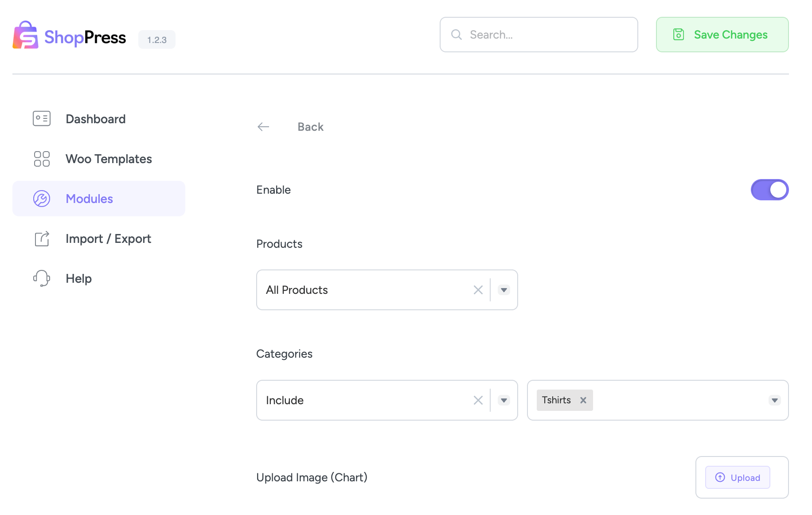Click the version 1.2.3 badge
Viewport: 812px width, 515px height.
[x=156, y=39]
